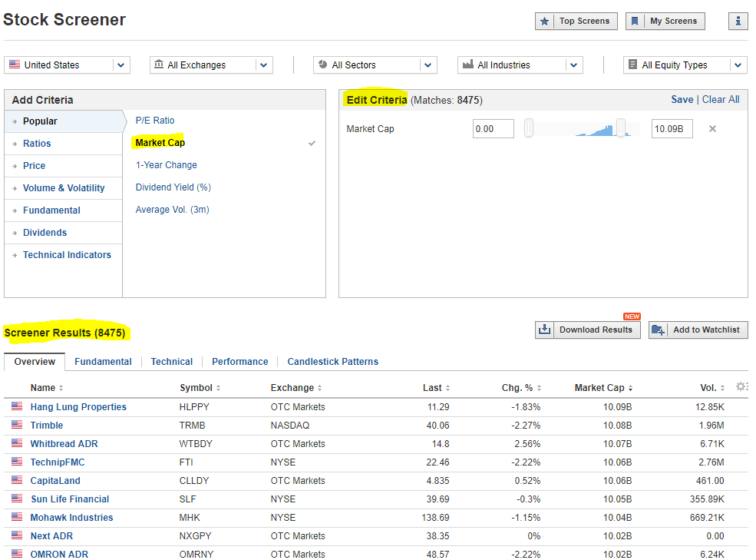Expand the Fundamental criteria category
This screenshot has height=560, width=756.
click(x=63, y=210)
